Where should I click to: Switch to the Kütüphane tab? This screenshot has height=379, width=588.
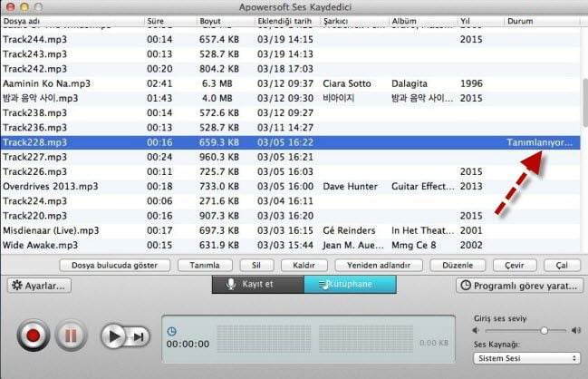(350, 285)
